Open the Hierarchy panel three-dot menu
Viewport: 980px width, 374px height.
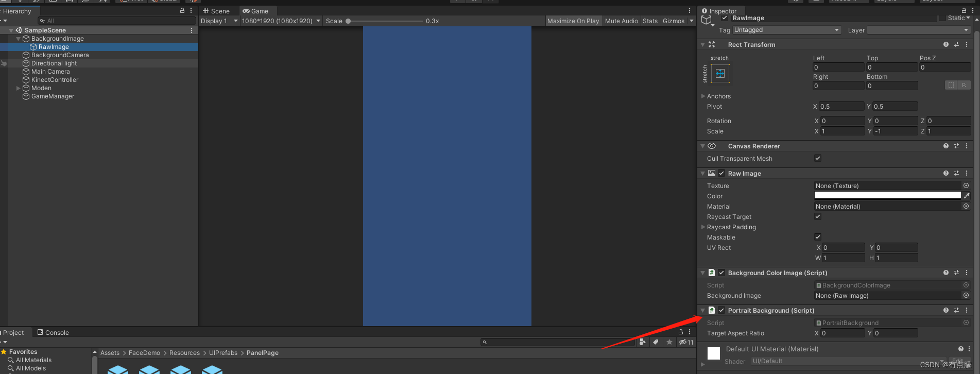[191, 10]
